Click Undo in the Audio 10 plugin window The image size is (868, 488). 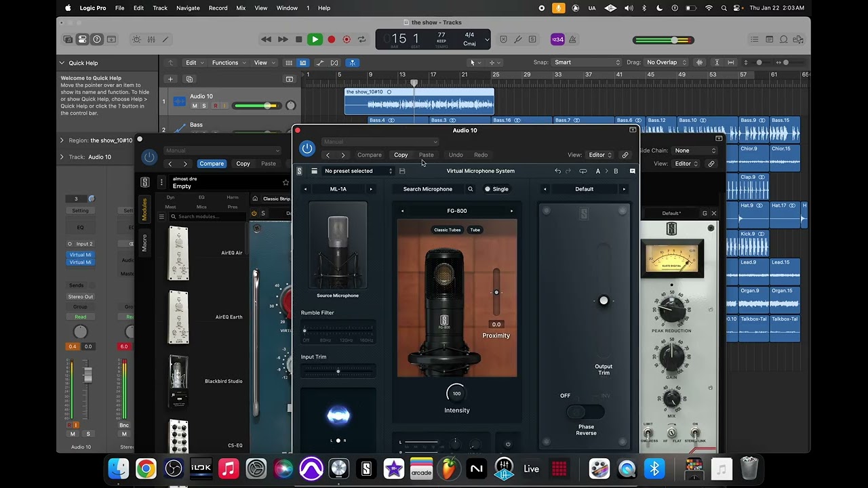(x=456, y=155)
